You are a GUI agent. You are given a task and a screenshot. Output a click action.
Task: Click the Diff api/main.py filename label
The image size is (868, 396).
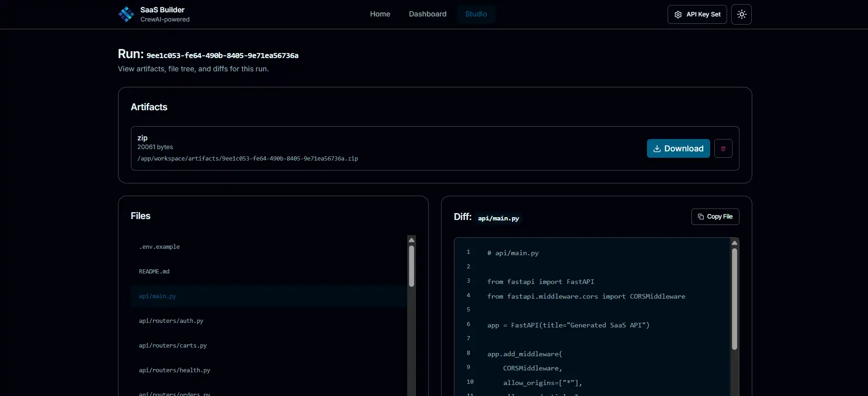pos(498,218)
